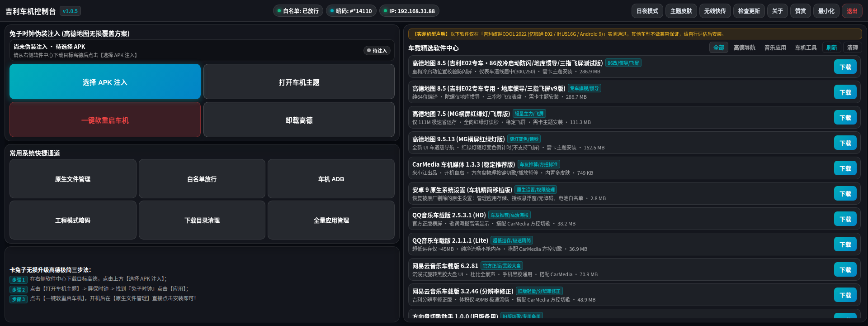868x326 pixels.
Task: Click the 轻量主力/飞屏 tag
Action: click(529, 114)
